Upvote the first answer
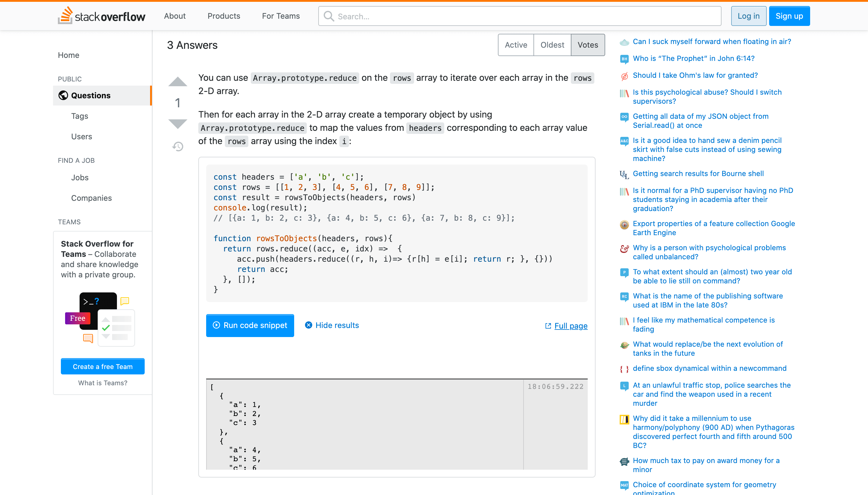This screenshot has width=868, height=495. click(178, 82)
